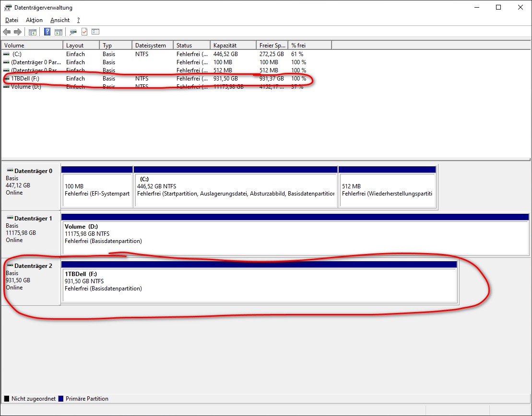
Task: Sort by the Volume column header
Action: [32, 45]
